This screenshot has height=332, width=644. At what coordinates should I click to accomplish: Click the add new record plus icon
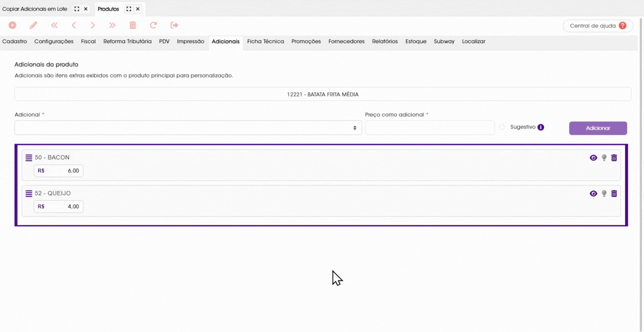[13, 25]
